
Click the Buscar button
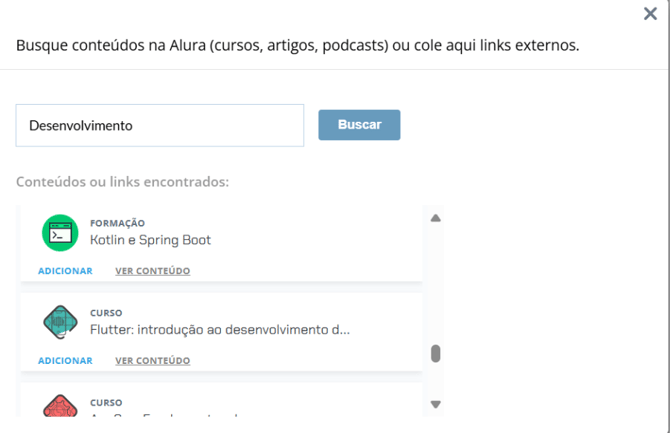359,125
